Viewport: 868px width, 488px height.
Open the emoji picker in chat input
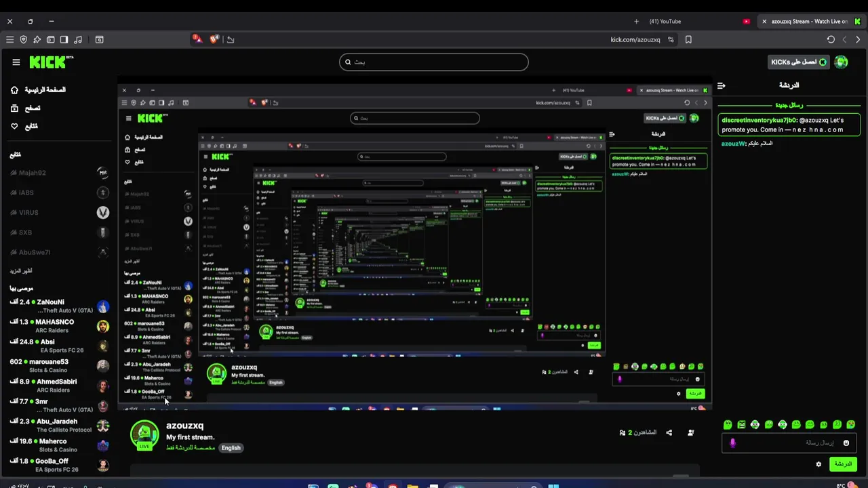point(846,443)
